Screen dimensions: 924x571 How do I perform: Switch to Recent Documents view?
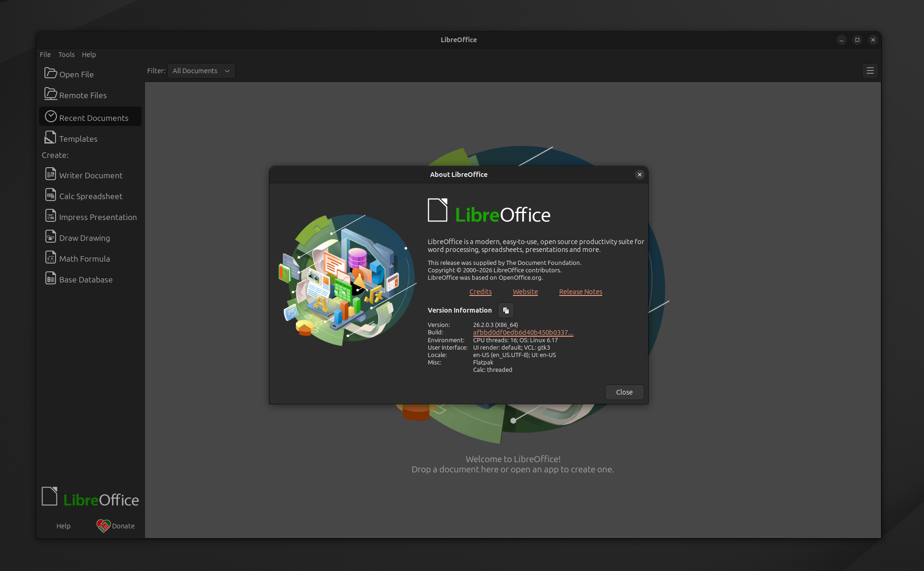94,118
